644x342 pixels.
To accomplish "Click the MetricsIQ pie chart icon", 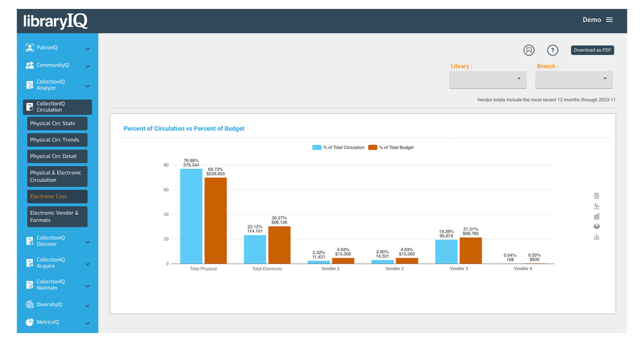I will (x=30, y=322).
